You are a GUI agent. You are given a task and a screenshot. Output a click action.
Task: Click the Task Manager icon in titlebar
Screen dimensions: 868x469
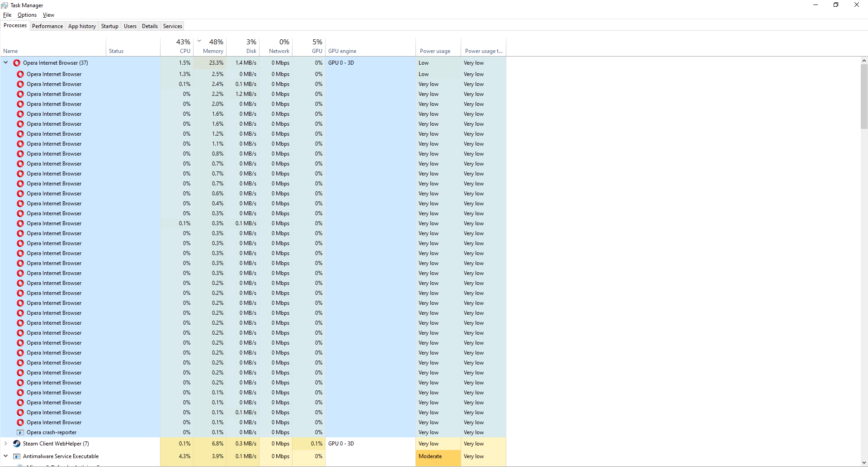click(5, 5)
